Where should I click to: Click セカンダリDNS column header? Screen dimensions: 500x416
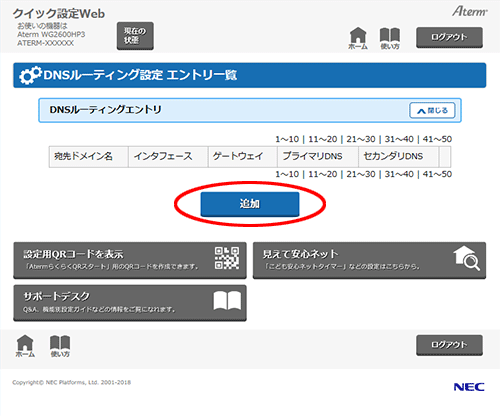click(399, 156)
